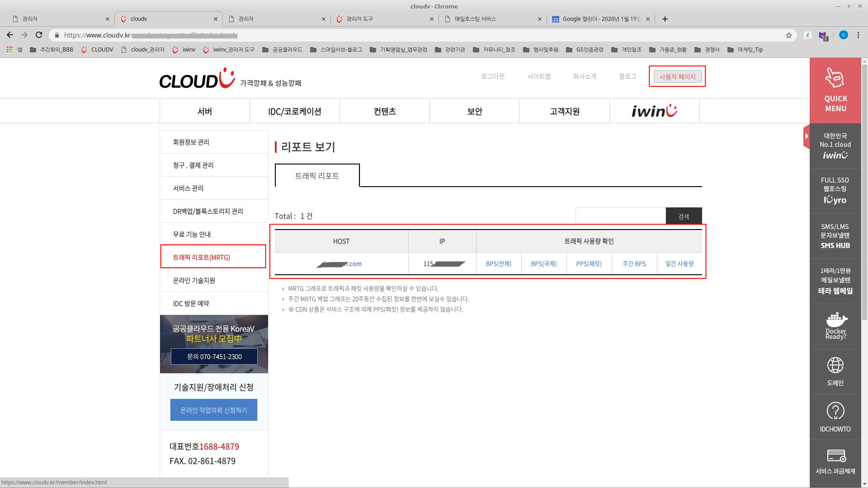The width and height of the screenshot is (868, 488).
Task: Open Chrome three-dot menu
Action: pyautogui.click(x=858, y=35)
